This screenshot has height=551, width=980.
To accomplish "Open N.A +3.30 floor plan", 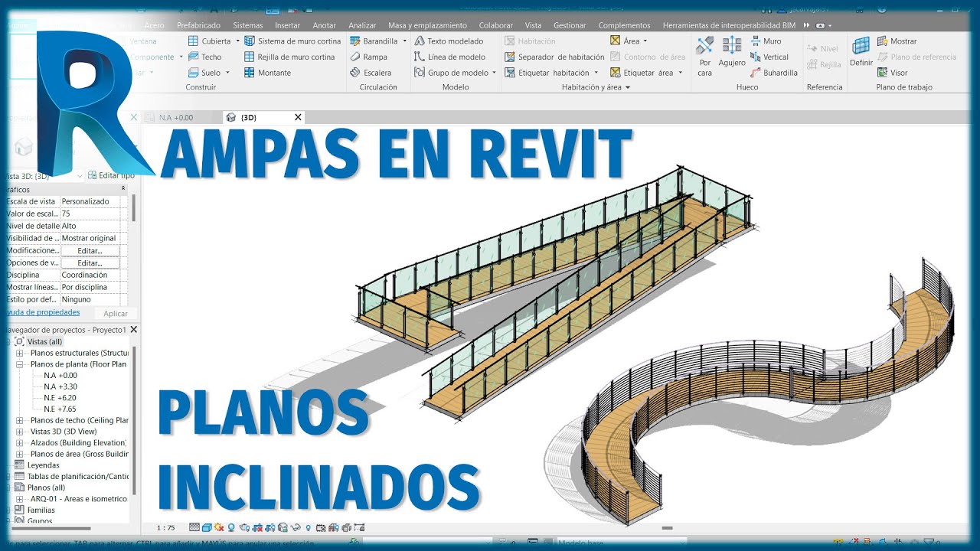I will [x=60, y=386].
